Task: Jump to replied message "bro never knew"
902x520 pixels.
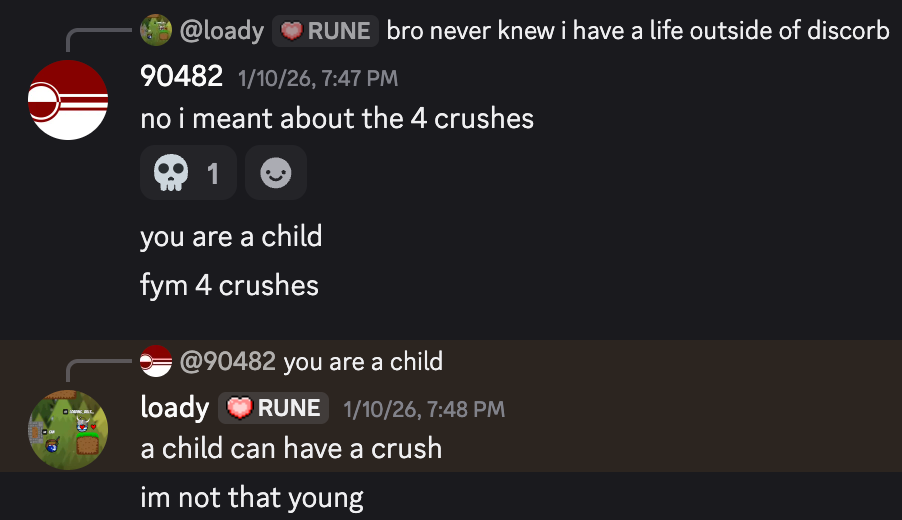Action: pos(637,31)
